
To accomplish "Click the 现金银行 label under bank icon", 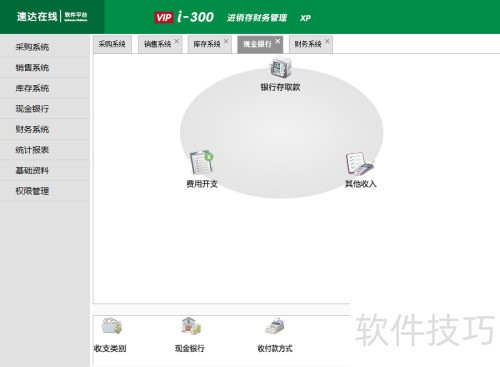I will [x=190, y=348].
